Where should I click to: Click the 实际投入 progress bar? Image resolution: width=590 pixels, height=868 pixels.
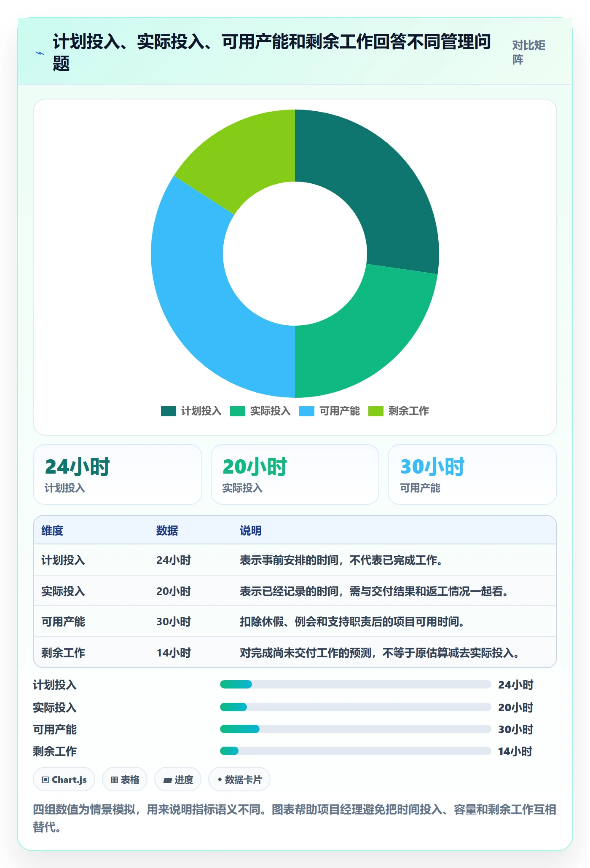(355, 707)
